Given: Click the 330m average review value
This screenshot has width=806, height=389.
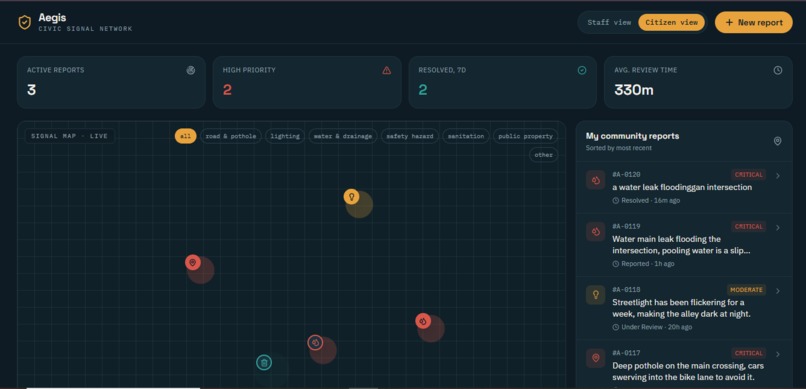Looking at the screenshot, I should click(634, 90).
